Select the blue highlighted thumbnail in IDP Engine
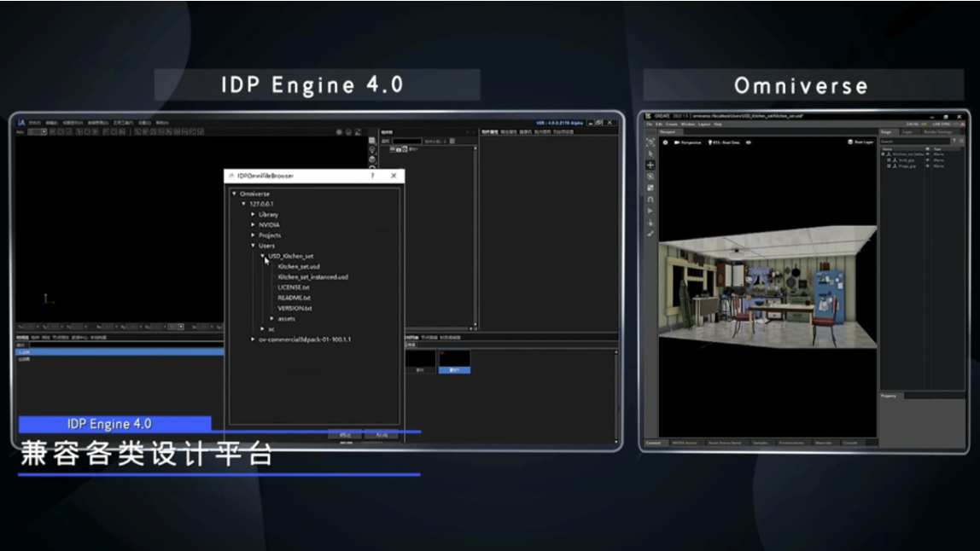 click(454, 362)
